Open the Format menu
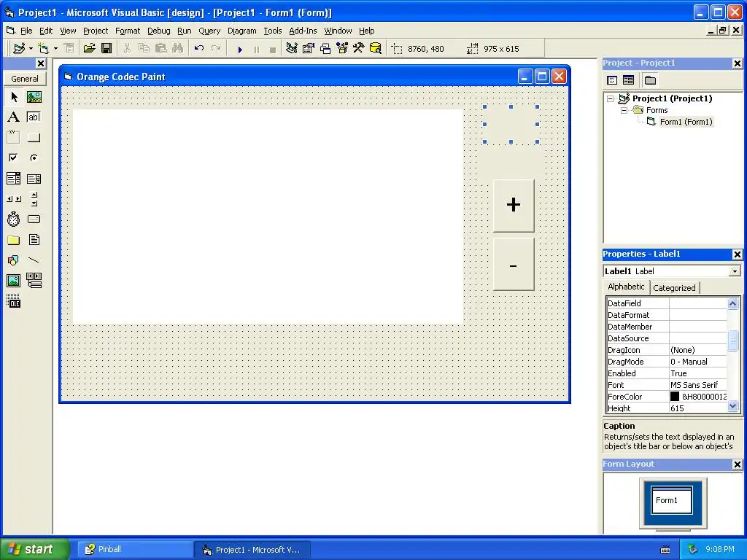Screen dimensions: 747x560 128,31
